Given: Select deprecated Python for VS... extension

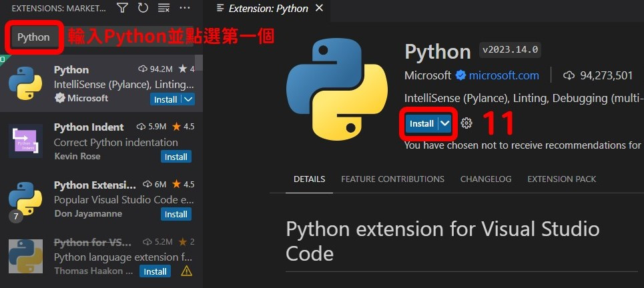Looking at the screenshot, I should click(x=101, y=256).
